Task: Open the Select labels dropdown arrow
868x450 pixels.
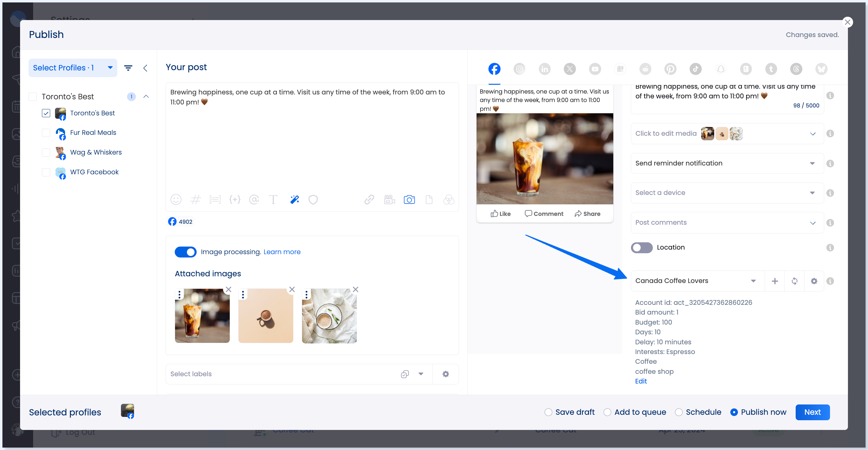Action: (x=421, y=374)
